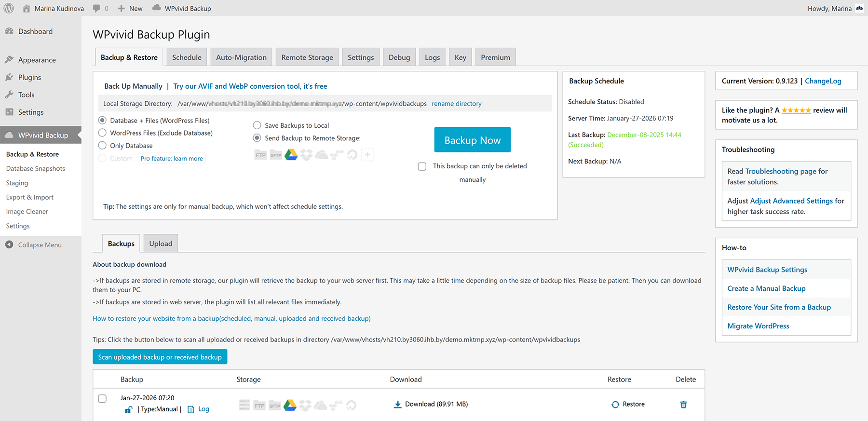The image size is (868, 421).
Task: Click Pro feature: learn more
Action: tap(172, 158)
